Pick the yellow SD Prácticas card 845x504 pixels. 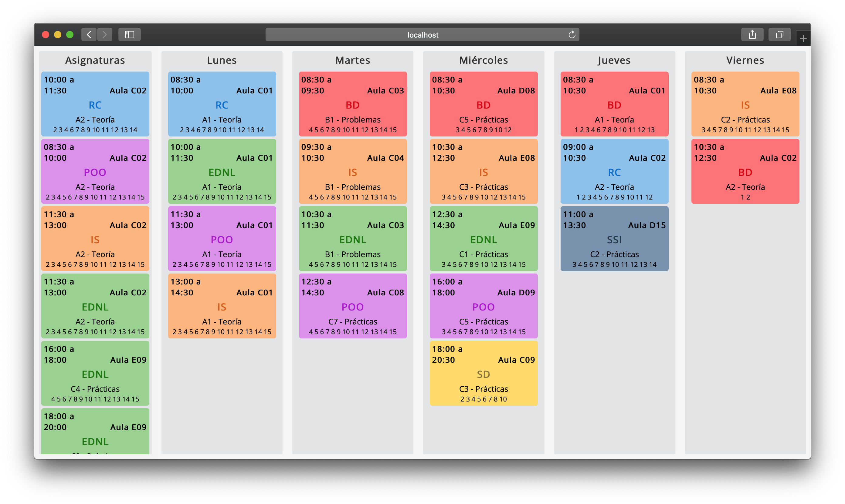coord(483,373)
